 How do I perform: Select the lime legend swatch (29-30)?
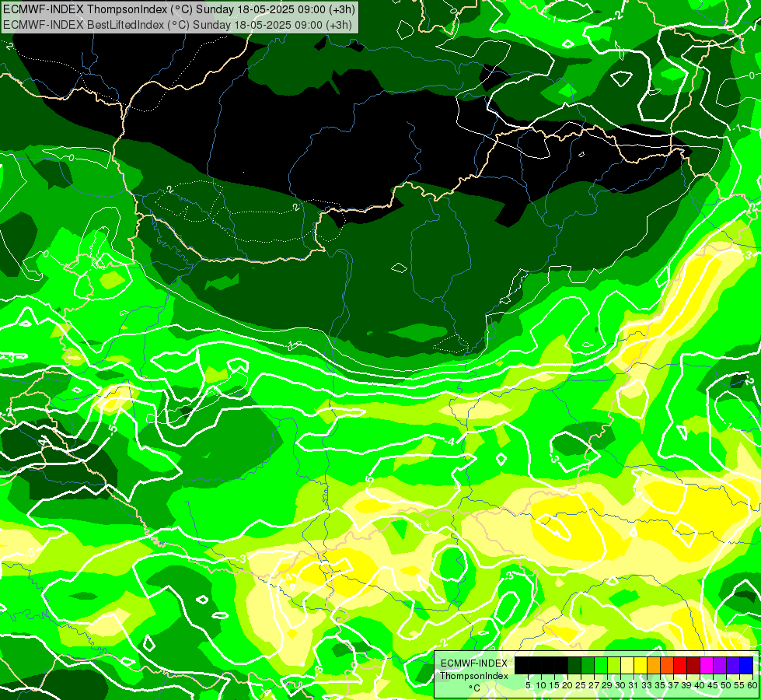[x=614, y=665]
